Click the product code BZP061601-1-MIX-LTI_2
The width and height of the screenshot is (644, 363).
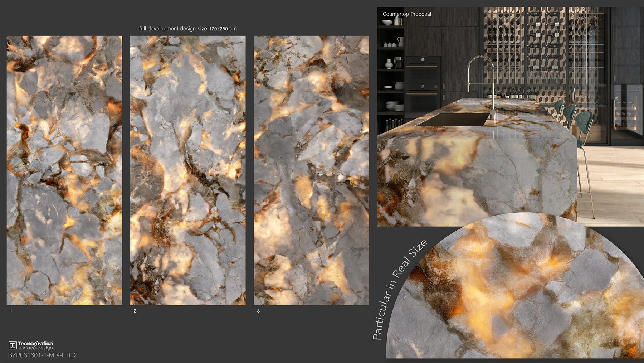(43, 355)
